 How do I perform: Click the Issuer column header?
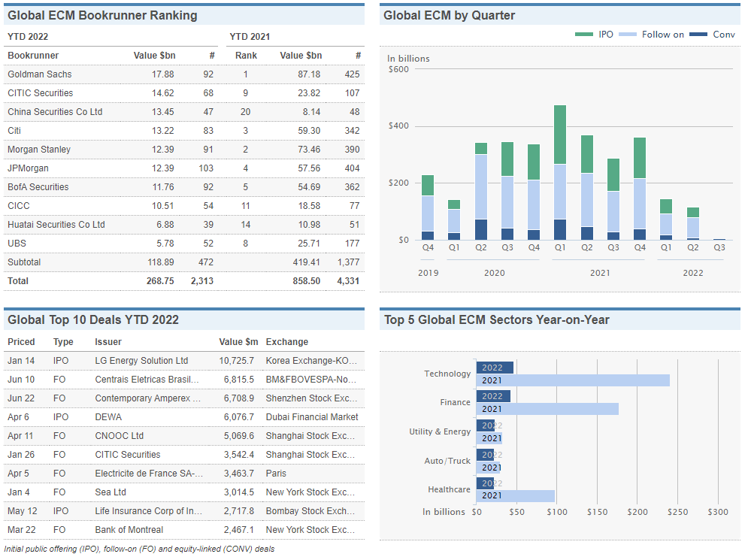pyautogui.click(x=108, y=342)
